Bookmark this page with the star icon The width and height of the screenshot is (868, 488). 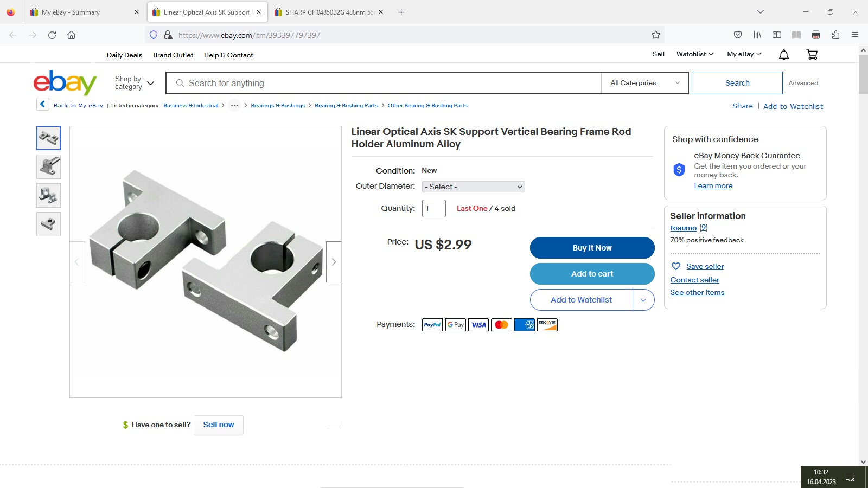click(x=656, y=35)
